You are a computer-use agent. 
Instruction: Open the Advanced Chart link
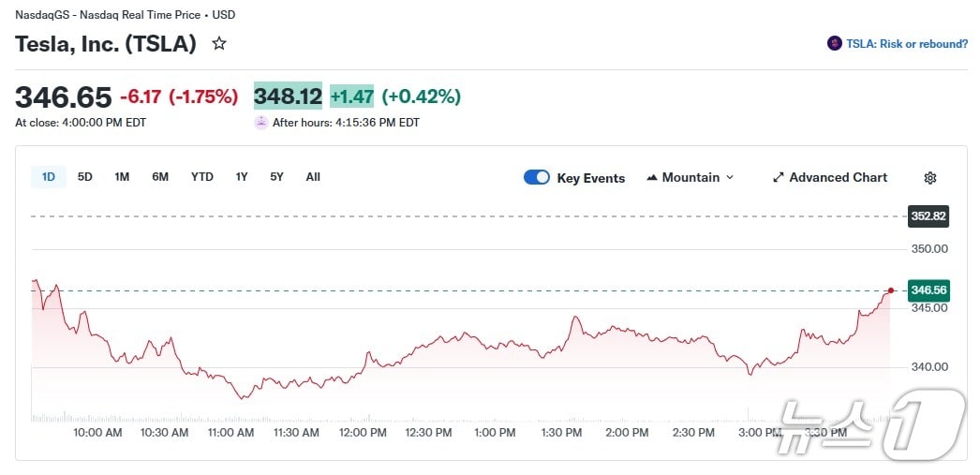[x=838, y=177]
